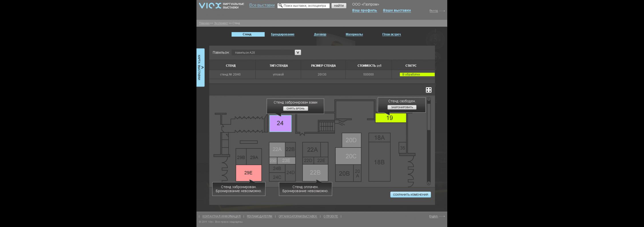The width and height of the screenshot is (644, 227).
Task: Save changes with Сохранить изменения button
Action: (x=410, y=195)
